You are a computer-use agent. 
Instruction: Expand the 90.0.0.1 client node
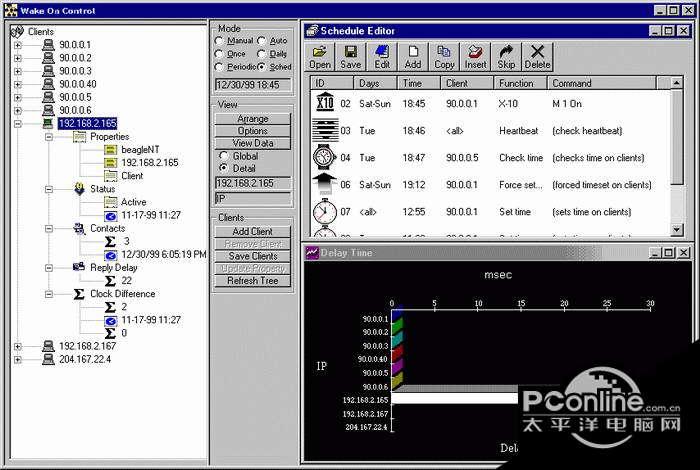click(x=17, y=45)
